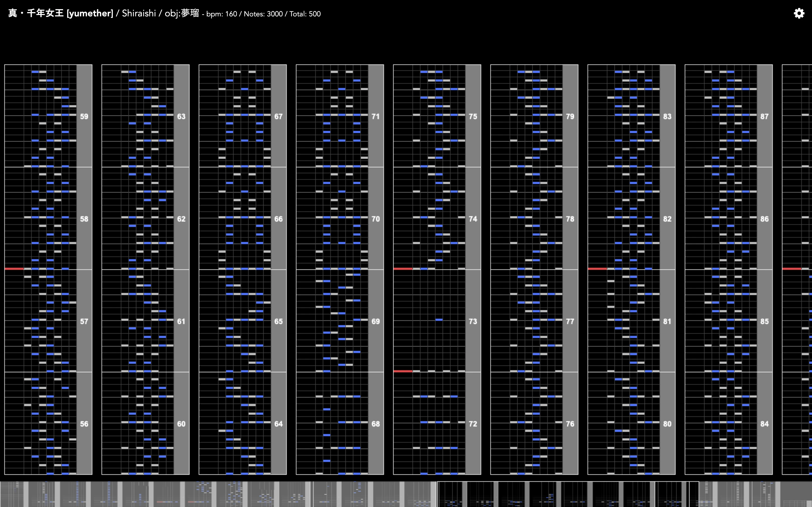Click measure 67 in the gray sidebar

point(278,116)
